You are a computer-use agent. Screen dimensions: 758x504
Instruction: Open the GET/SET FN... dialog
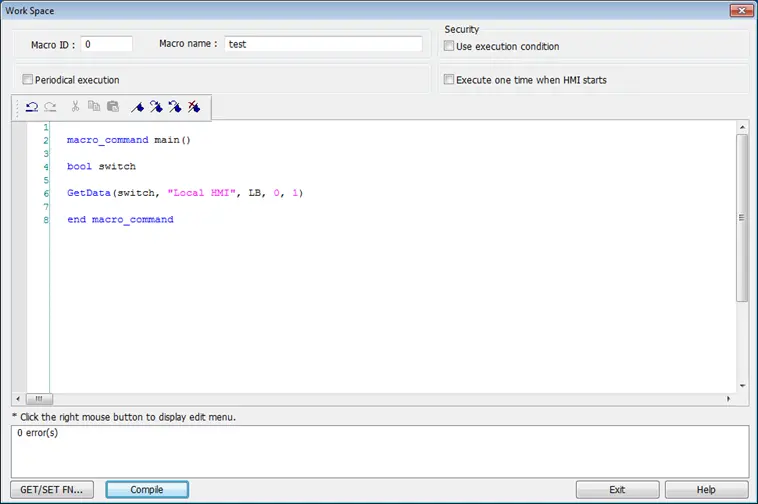click(52, 490)
